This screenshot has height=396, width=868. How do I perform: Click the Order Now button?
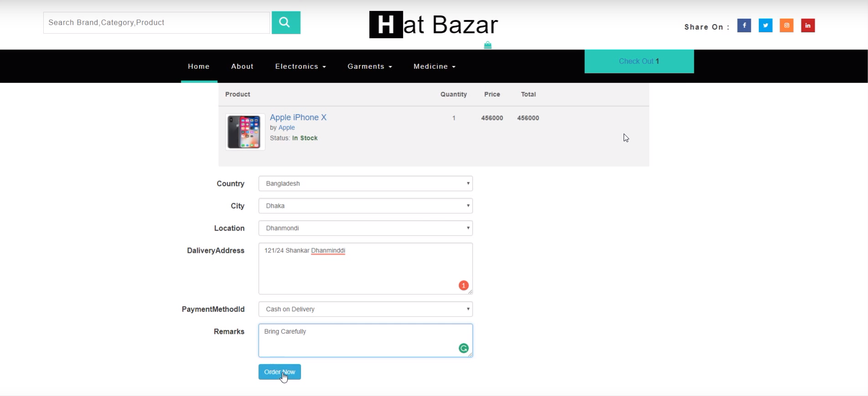coord(279,372)
